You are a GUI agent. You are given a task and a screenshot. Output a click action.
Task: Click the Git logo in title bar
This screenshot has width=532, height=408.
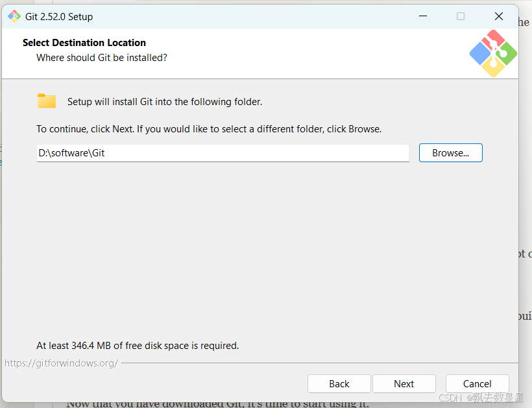14,16
